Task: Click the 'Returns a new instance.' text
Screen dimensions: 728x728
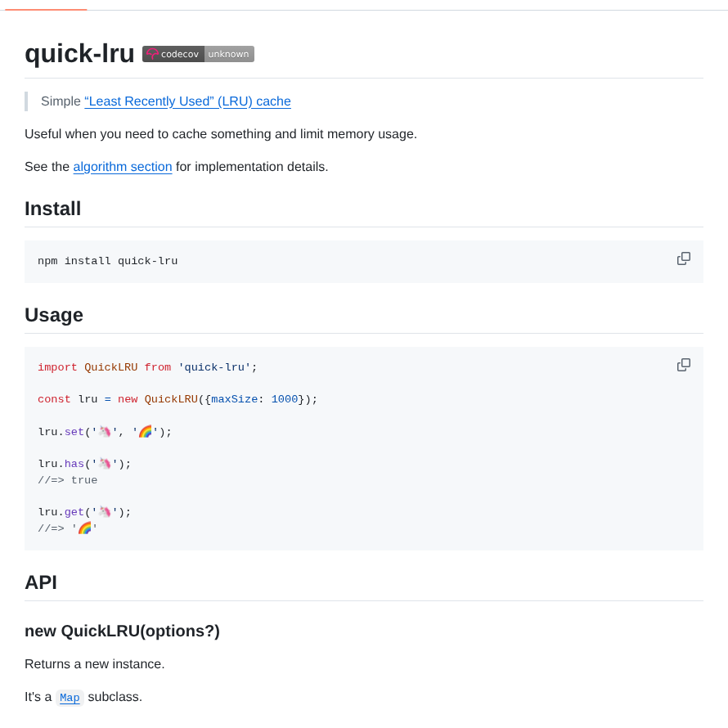Action: click(x=94, y=664)
